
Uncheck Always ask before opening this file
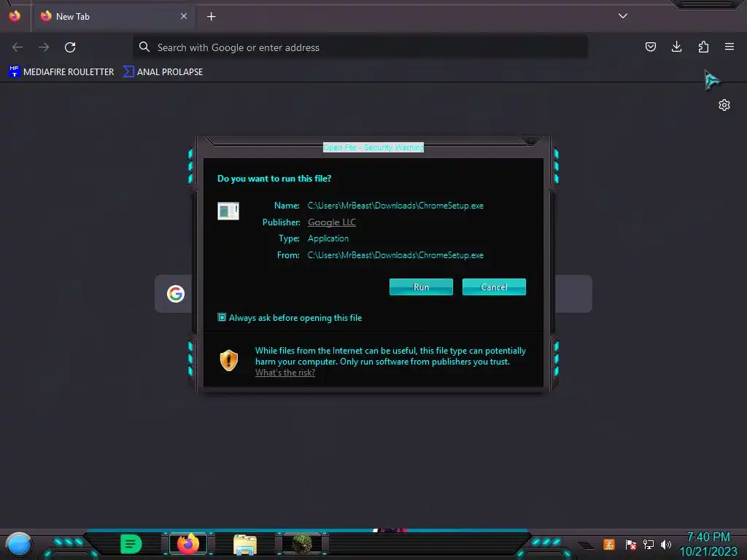pyautogui.click(x=222, y=317)
